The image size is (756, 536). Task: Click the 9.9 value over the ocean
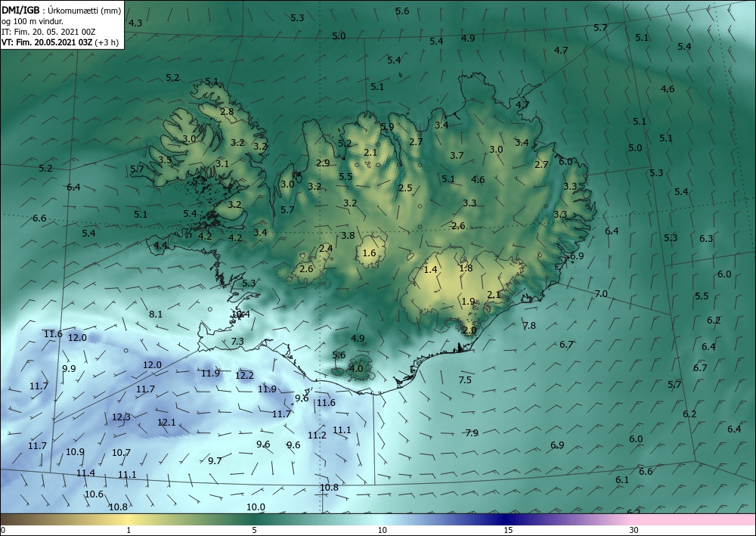pyautogui.click(x=69, y=369)
